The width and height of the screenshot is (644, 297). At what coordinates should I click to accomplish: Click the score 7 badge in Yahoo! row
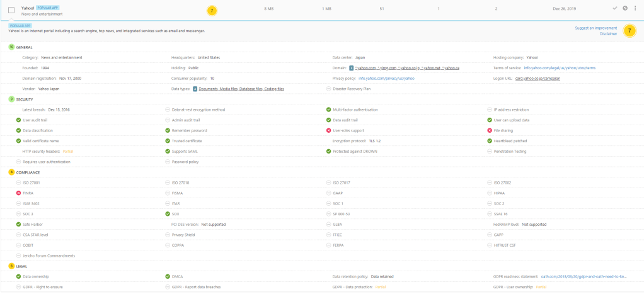click(212, 10)
